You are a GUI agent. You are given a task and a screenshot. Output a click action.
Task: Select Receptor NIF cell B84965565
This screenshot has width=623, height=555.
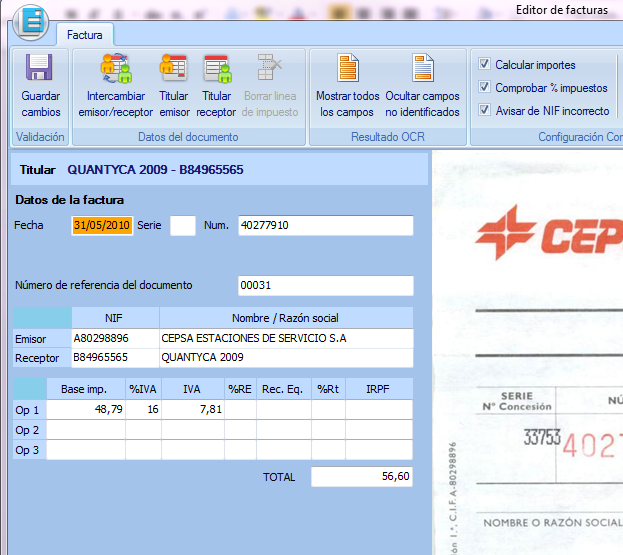pyautogui.click(x=115, y=358)
